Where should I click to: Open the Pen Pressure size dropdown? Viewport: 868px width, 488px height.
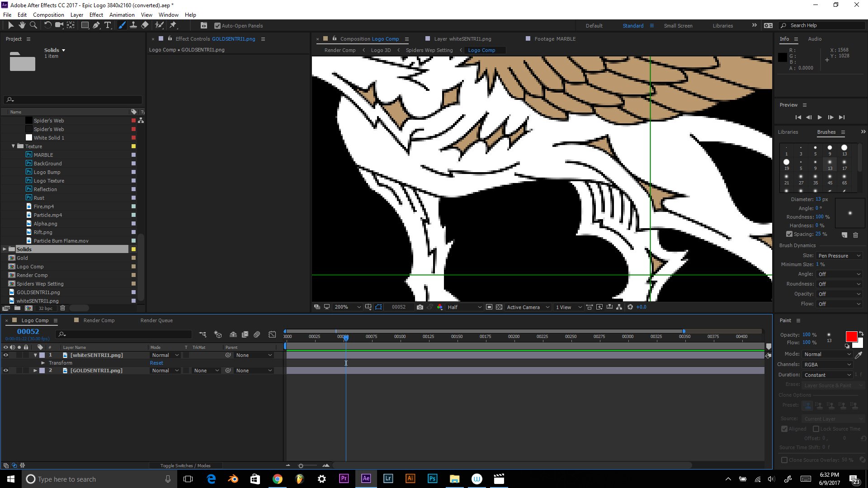[839, 256]
